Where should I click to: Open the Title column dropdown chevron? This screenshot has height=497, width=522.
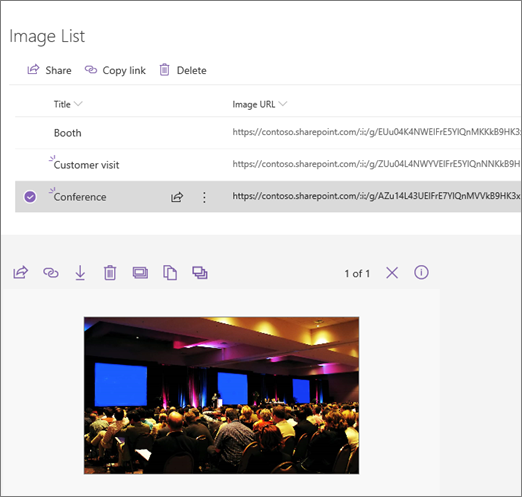coord(78,104)
